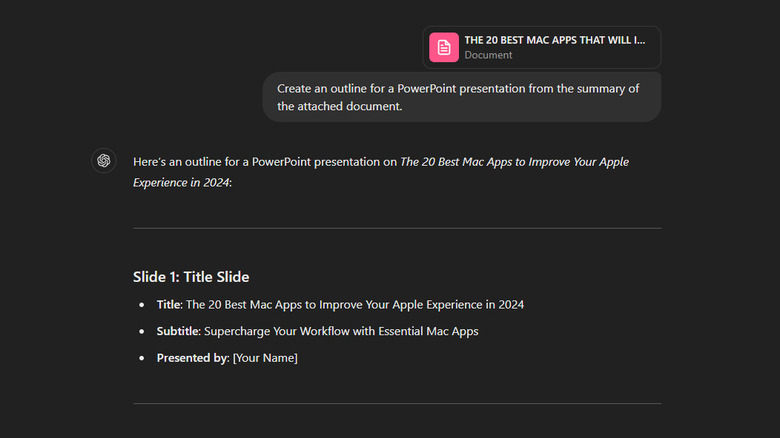
Task: Click the bullet point beside Title
Action: pos(142,305)
